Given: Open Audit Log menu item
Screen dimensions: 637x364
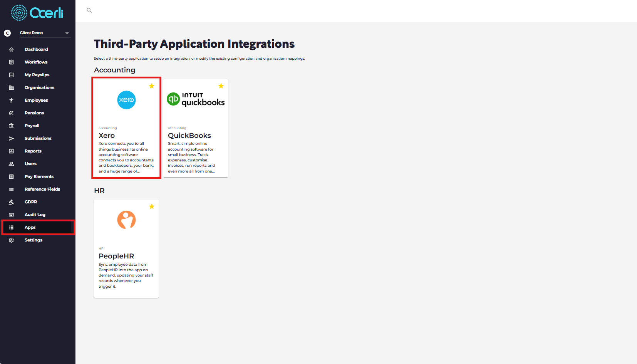Looking at the screenshot, I should 35,215.
